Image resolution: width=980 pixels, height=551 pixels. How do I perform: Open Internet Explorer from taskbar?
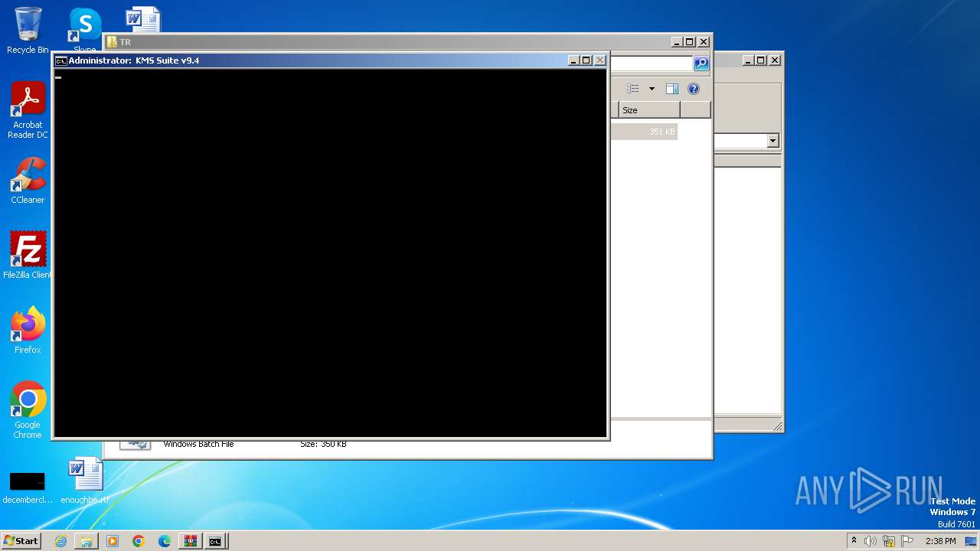(60, 541)
